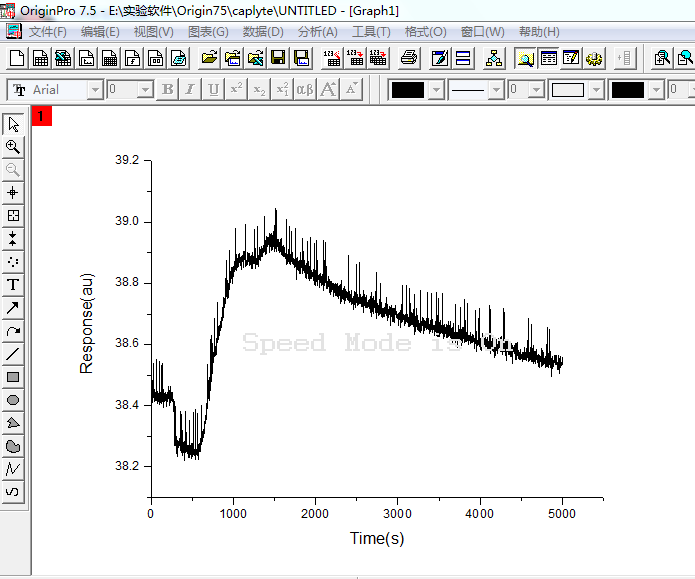The image size is (695, 579).
Task: Open the 文件(F) menu
Action: pyautogui.click(x=47, y=32)
